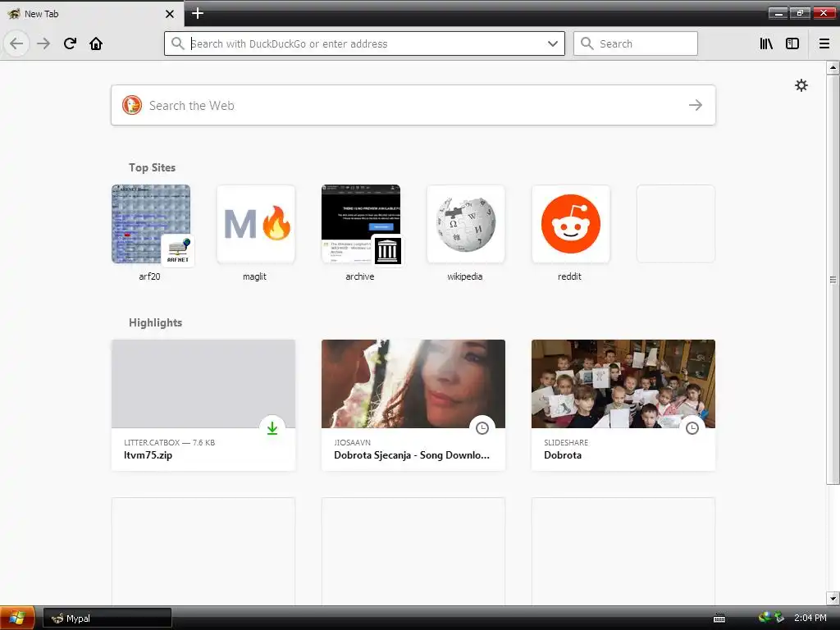Screen dimensions: 840x630
Task: Click history clock icon on SlideShare card
Action: point(692,428)
